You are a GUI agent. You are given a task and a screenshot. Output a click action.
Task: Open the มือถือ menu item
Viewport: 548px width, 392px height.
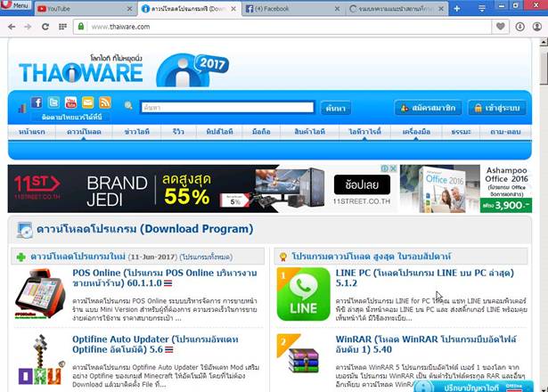261,132
